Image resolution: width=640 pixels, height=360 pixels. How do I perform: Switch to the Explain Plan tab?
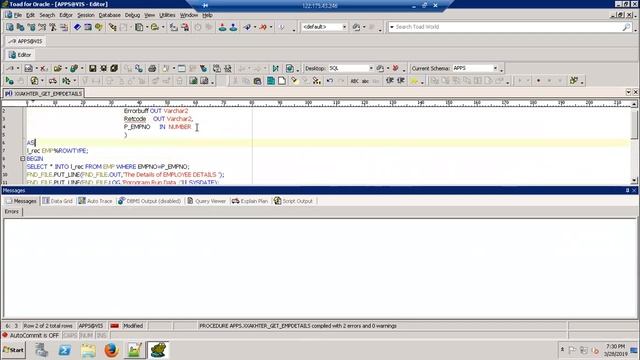(250, 201)
